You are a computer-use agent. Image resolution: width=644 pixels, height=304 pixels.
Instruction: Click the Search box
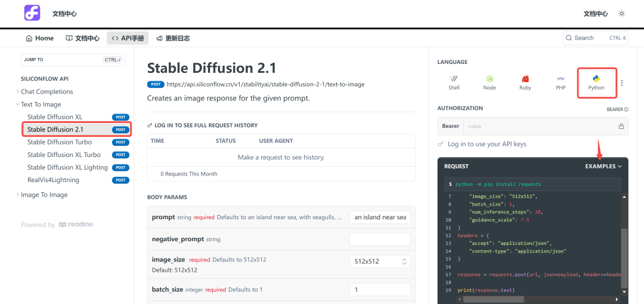point(595,38)
